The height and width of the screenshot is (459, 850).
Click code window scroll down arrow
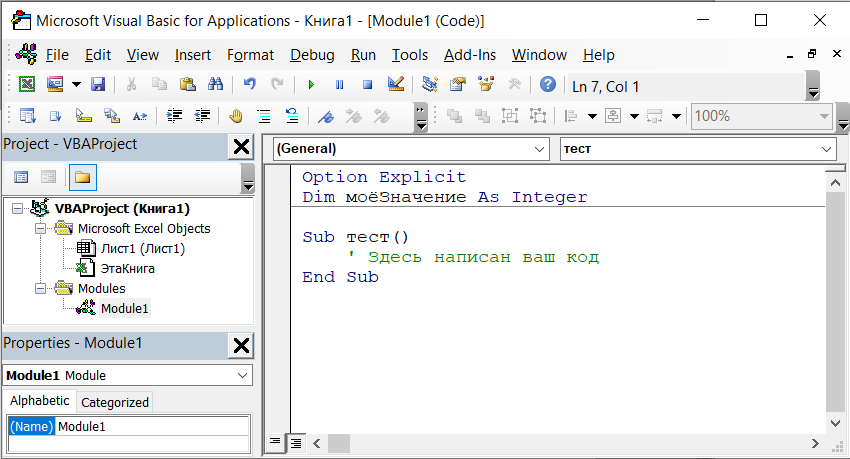pos(835,423)
